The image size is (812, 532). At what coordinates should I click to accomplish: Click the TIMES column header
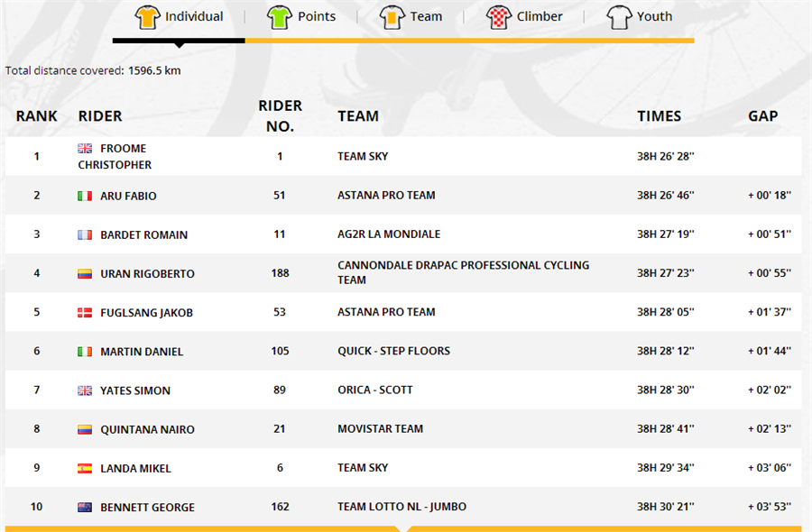click(x=660, y=116)
